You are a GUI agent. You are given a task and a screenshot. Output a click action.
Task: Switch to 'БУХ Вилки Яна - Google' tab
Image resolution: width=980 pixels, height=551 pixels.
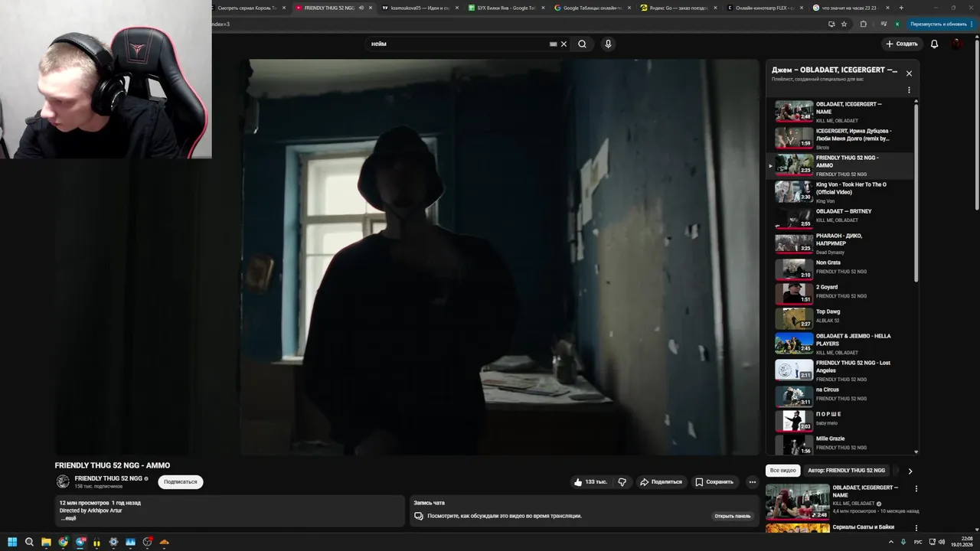pos(507,8)
